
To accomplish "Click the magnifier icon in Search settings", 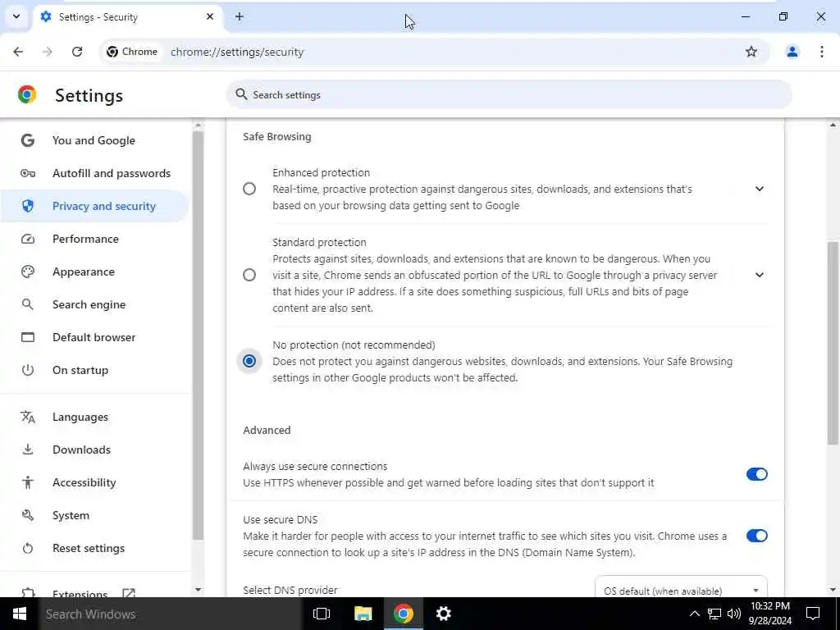I will click(x=241, y=94).
